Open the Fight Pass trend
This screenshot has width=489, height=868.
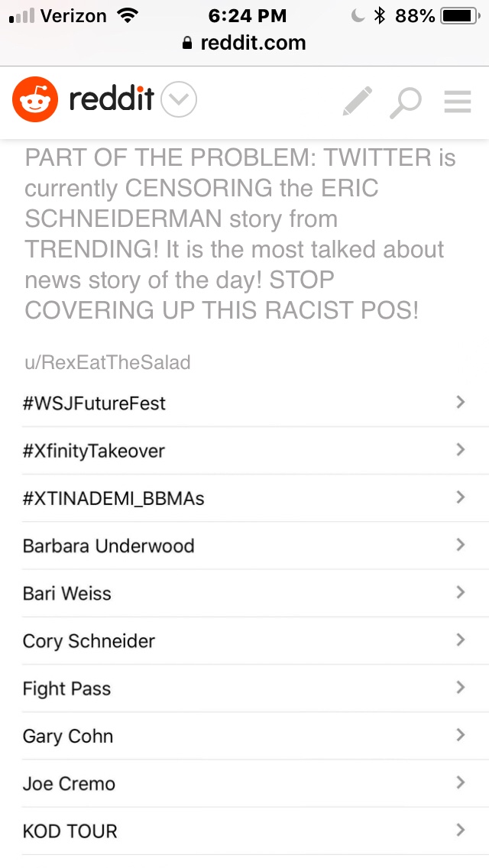coord(67,688)
